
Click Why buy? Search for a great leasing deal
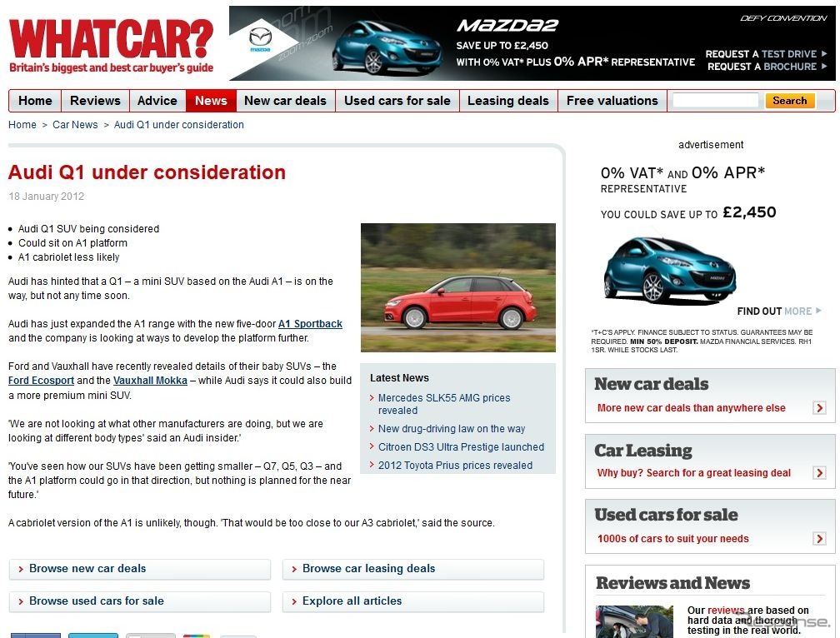[x=693, y=472]
